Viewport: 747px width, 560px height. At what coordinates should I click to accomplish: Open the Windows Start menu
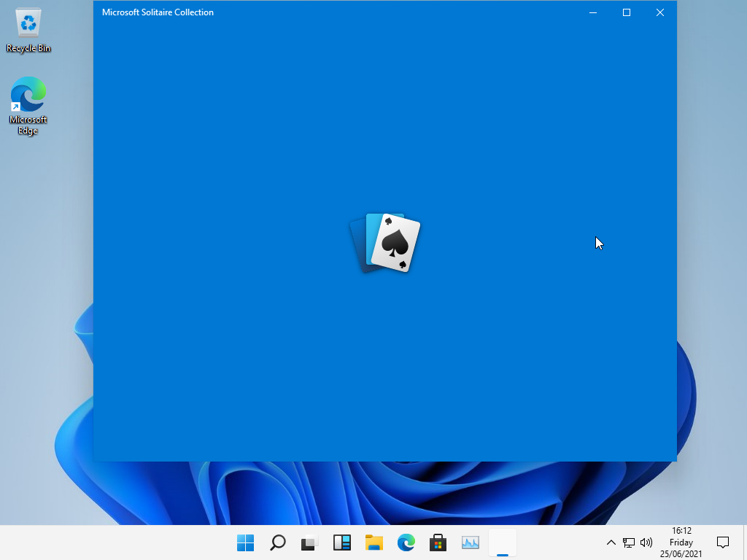(245, 542)
